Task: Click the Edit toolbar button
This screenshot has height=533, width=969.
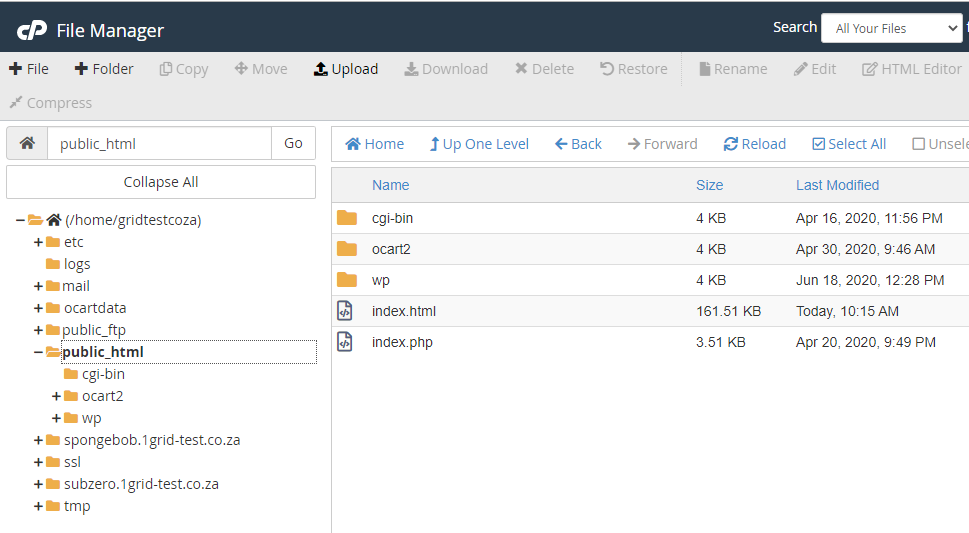Action: (x=815, y=69)
